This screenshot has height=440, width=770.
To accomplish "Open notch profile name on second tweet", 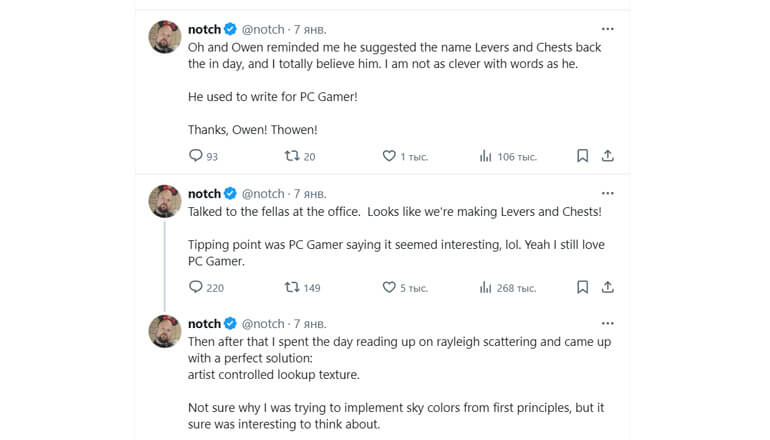I will 204,193.
